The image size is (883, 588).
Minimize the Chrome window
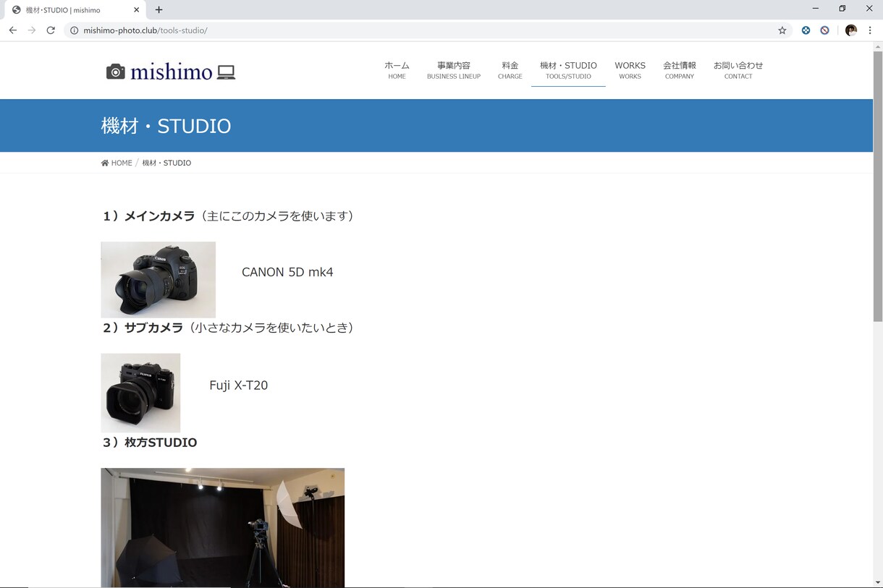point(816,9)
